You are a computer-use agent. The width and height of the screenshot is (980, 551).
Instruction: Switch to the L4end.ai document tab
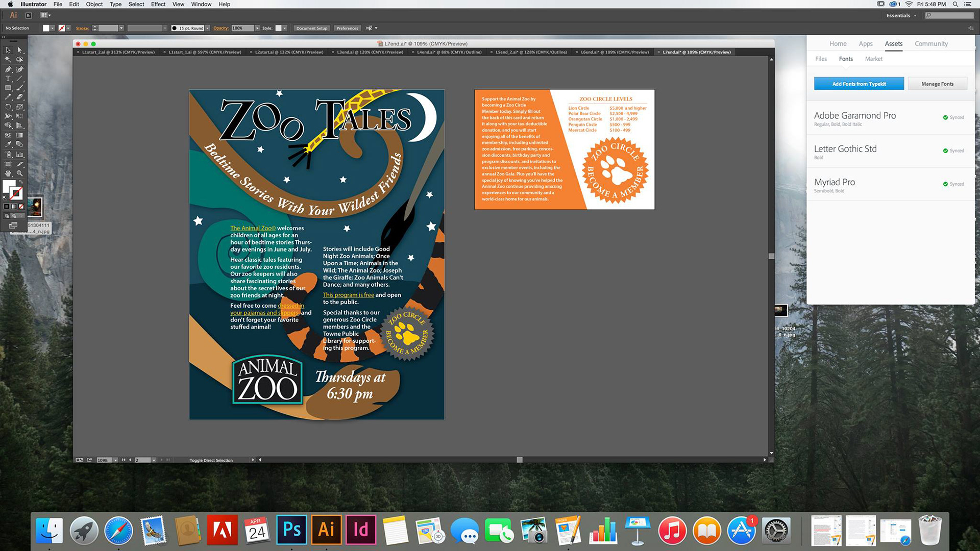point(448,52)
